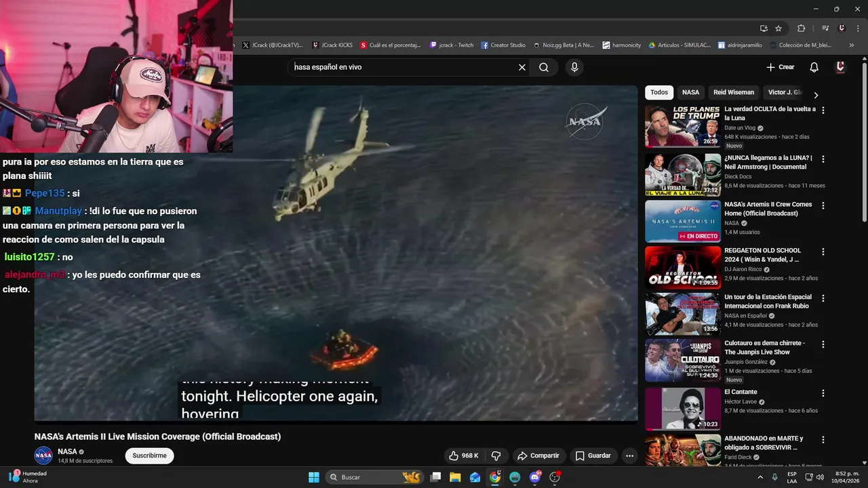This screenshot has height=488, width=868.
Task: Click the install app icon in address bar
Action: point(764,28)
